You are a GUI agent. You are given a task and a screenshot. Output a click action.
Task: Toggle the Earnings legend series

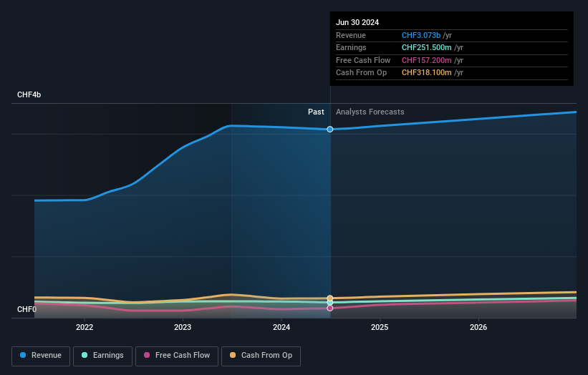102,356
